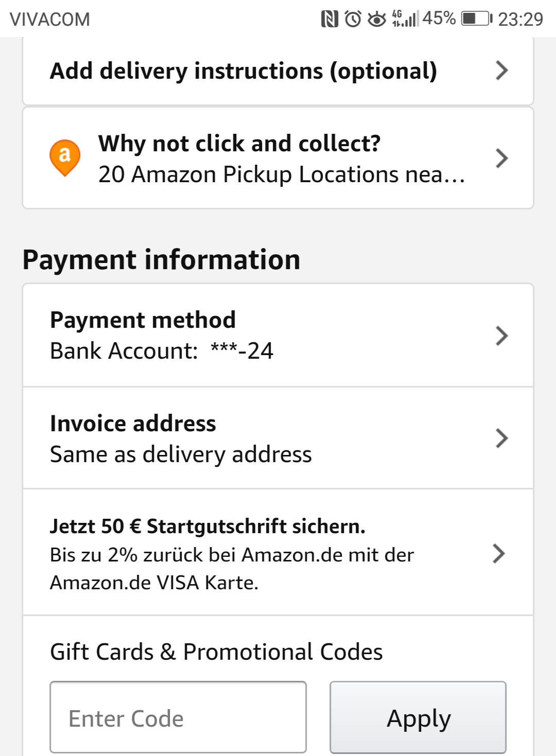This screenshot has width=556, height=756.
Task: Open click and collect chevron arrow
Action: tap(501, 158)
